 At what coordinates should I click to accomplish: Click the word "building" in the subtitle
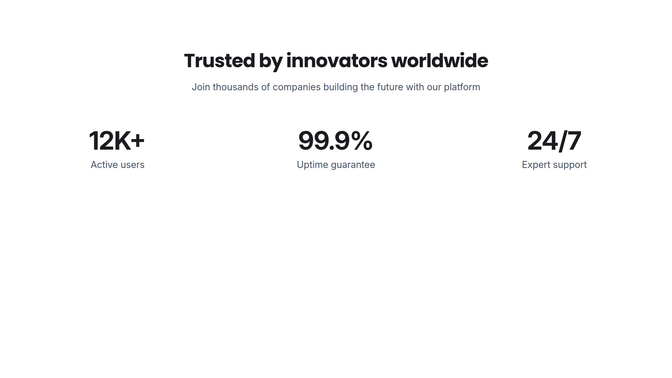click(340, 87)
